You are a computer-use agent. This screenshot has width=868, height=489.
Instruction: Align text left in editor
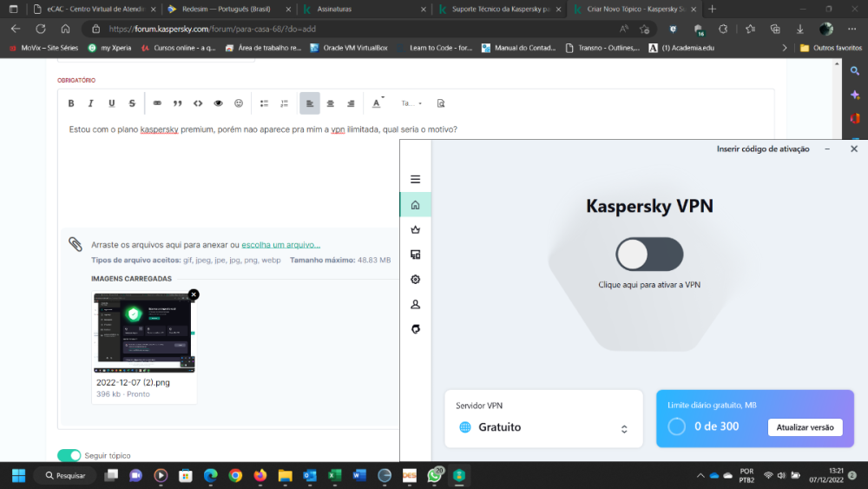[x=310, y=103]
